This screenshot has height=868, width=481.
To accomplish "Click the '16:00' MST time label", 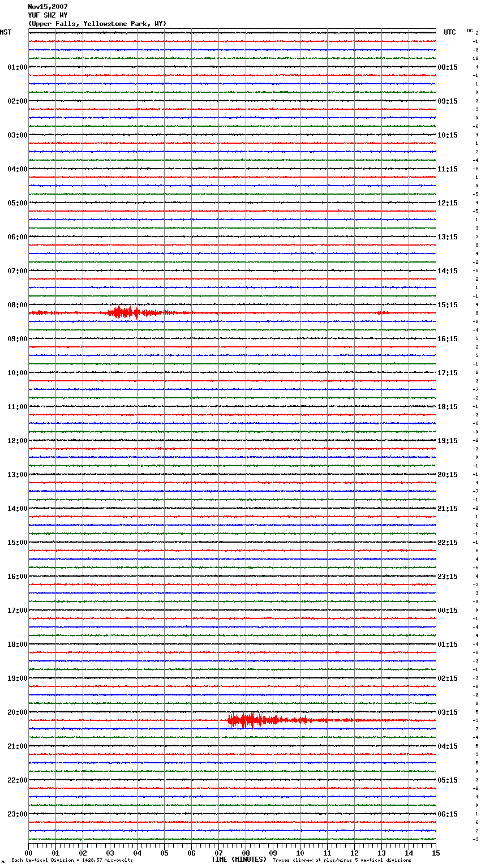I will click(x=18, y=577).
